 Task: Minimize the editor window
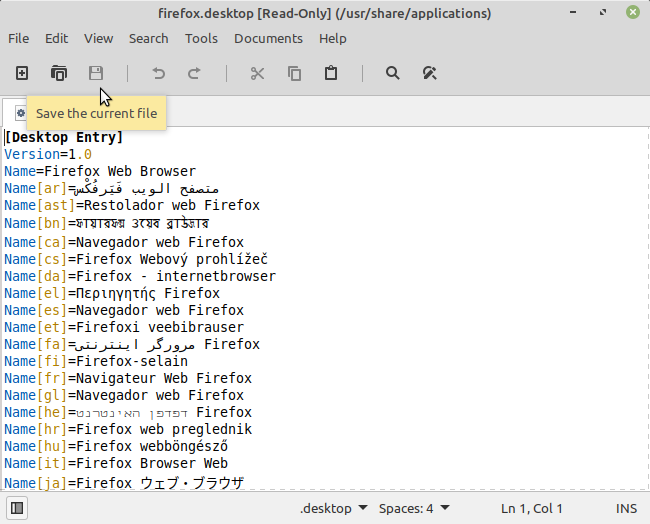pos(573,12)
